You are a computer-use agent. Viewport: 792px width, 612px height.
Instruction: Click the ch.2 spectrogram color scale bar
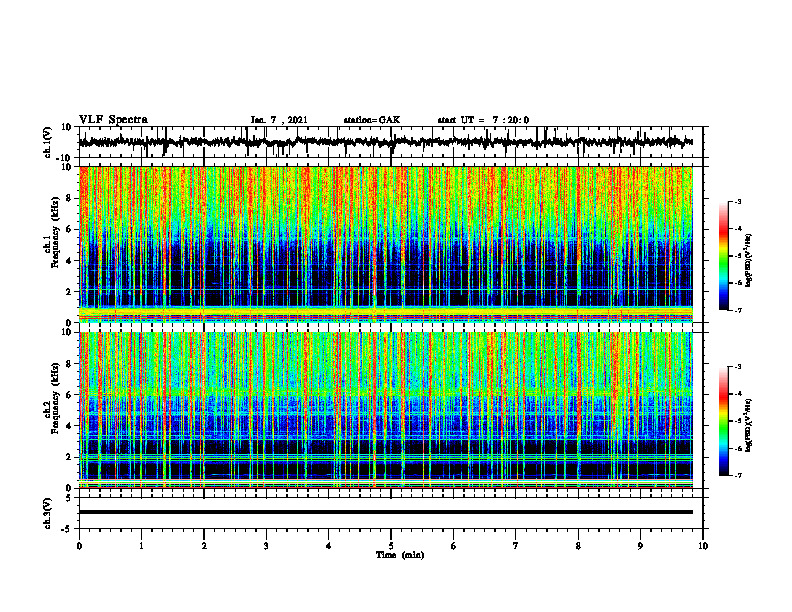(x=724, y=421)
